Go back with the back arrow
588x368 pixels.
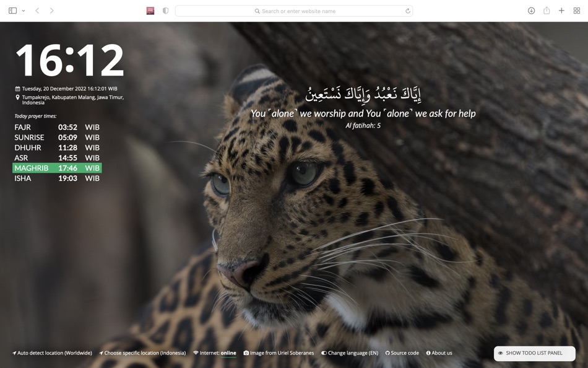coord(37,11)
